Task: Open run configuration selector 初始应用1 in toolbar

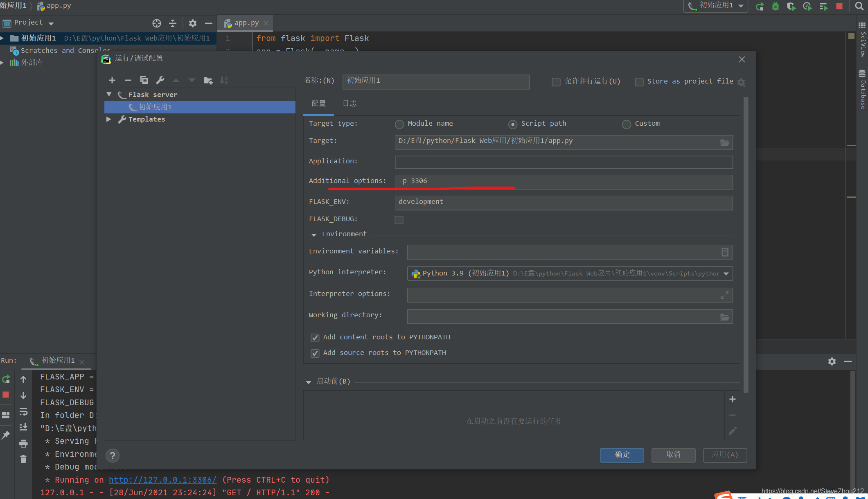Action: coord(716,6)
